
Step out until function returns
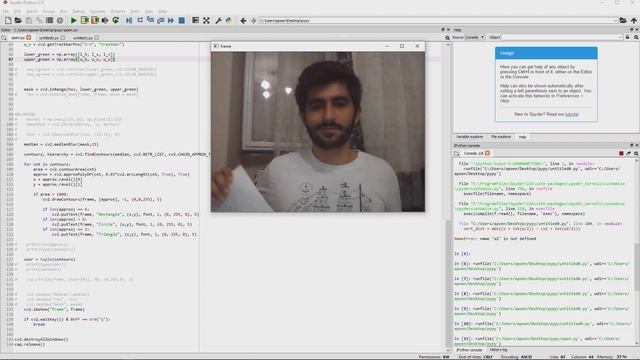tap(160, 20)
